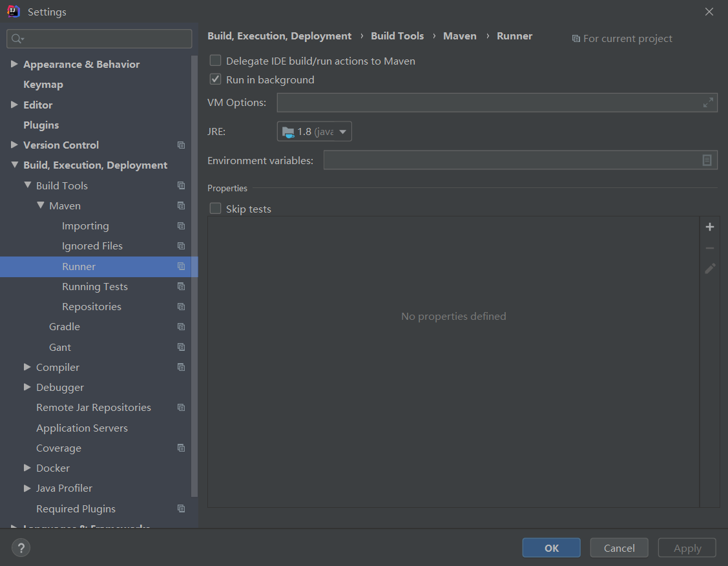Viewport: 728px width, 566px height.
Task: Expand the Version Control section
Action: (x=14, y=145)
